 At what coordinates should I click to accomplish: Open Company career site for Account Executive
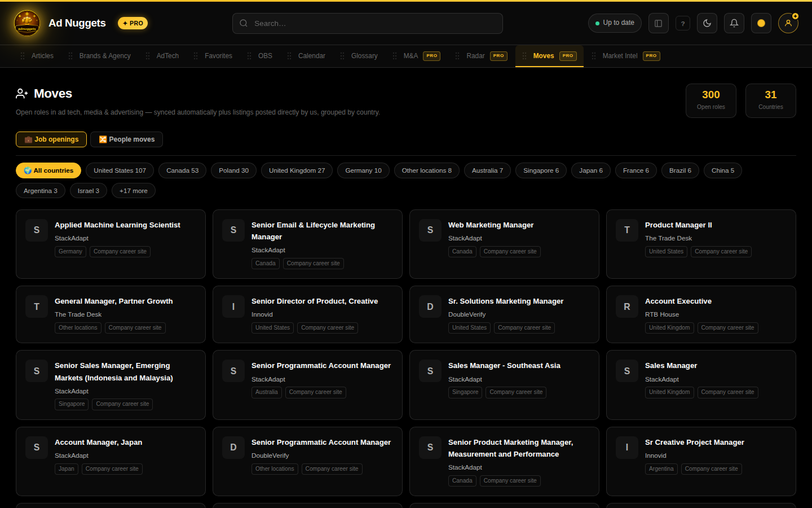pos(727,328)
